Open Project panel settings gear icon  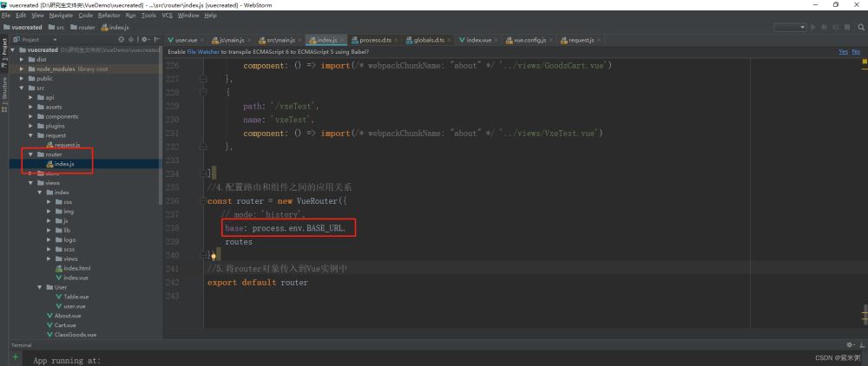(142, 40)
